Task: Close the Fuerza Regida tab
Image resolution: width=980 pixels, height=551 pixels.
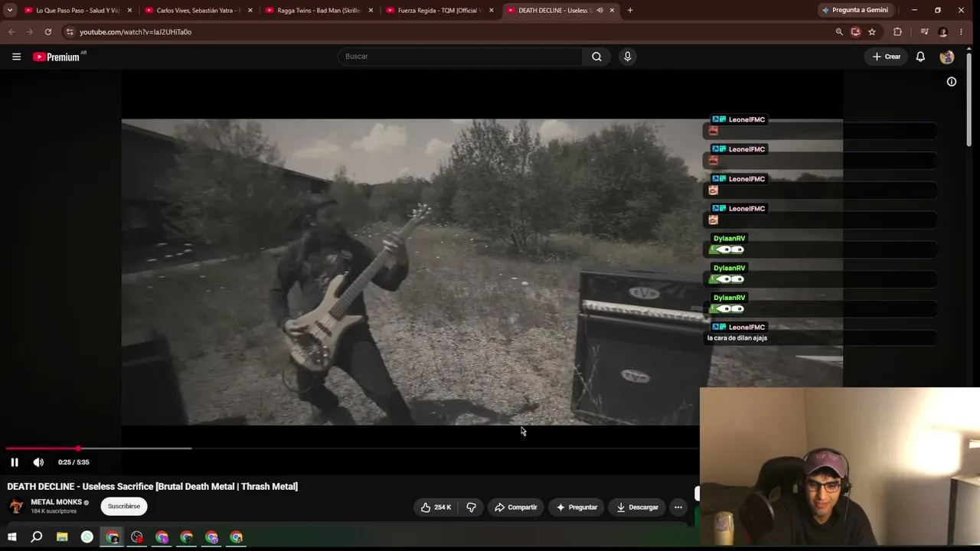Action: 491,11
